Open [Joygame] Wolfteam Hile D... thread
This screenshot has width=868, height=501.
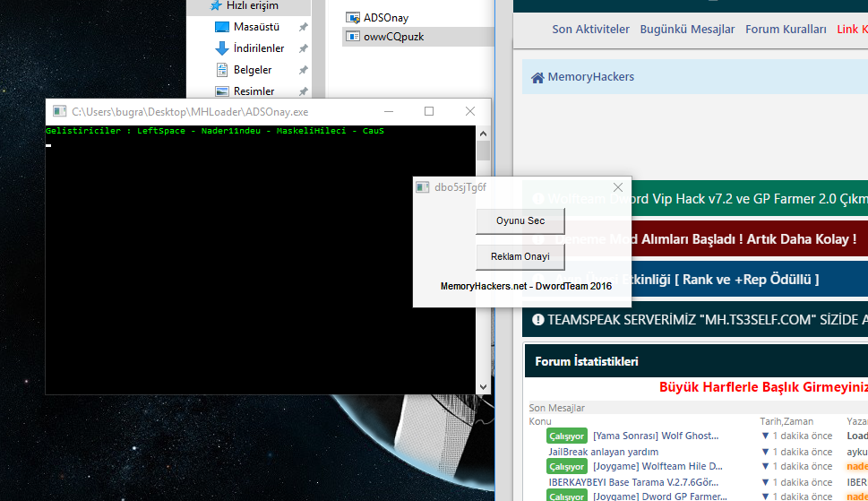coord(657,467)
